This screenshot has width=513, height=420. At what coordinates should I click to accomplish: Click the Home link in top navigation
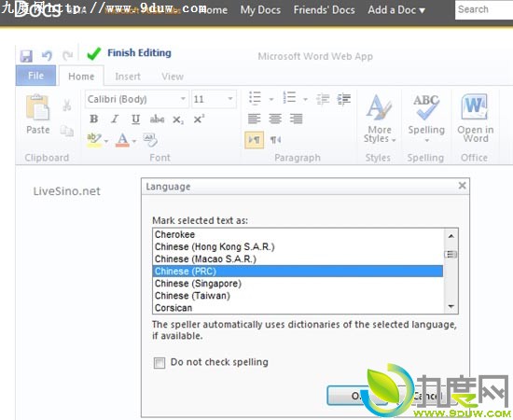coord(215,10)
